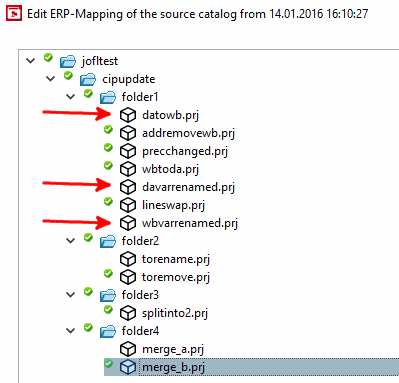
Task: Click the cube icon of addremovewb.prj
Action: tap(128, 133)
